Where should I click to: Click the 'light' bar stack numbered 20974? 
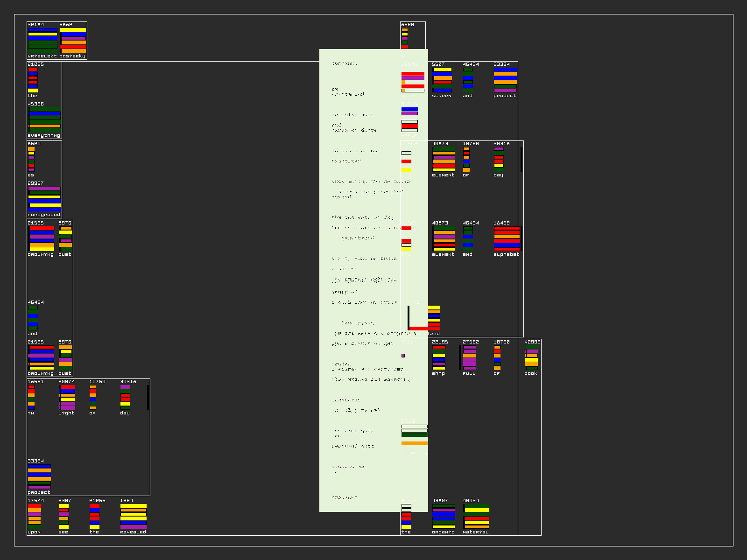[x=67, y=397]
